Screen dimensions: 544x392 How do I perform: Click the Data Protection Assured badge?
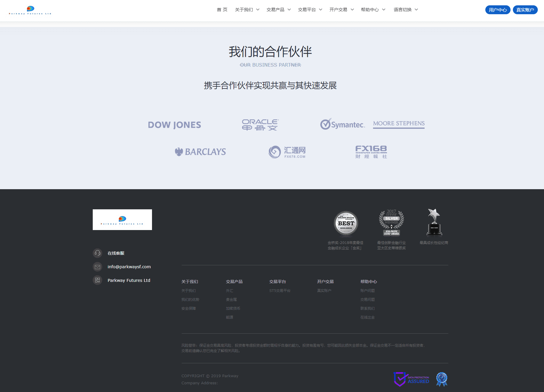coord(411,379)
